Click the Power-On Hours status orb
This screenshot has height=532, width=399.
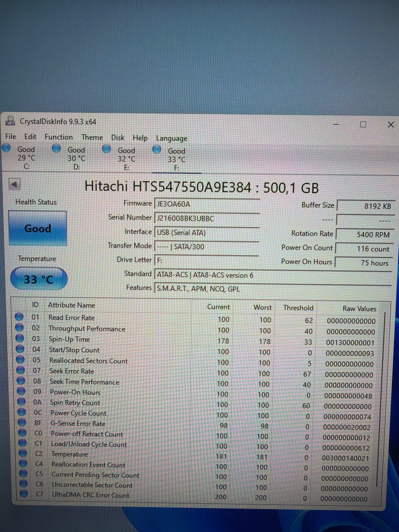coord(21,392)
